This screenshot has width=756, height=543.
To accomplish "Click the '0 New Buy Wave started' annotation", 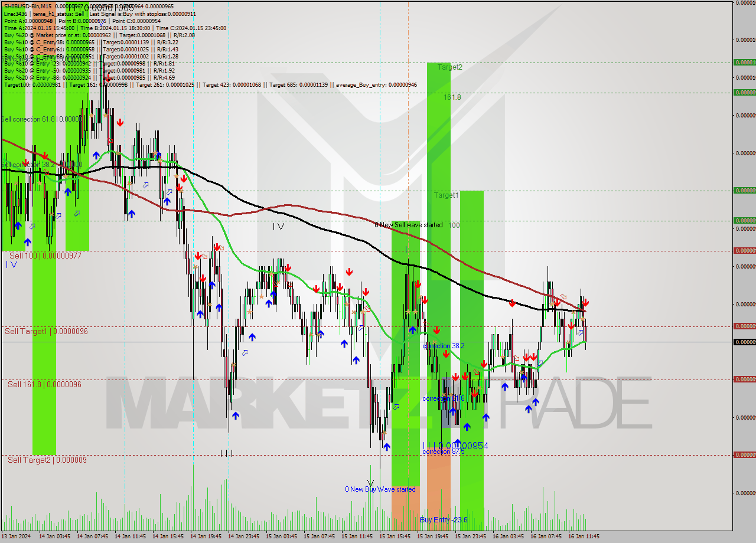I will (x=380, y=489).
